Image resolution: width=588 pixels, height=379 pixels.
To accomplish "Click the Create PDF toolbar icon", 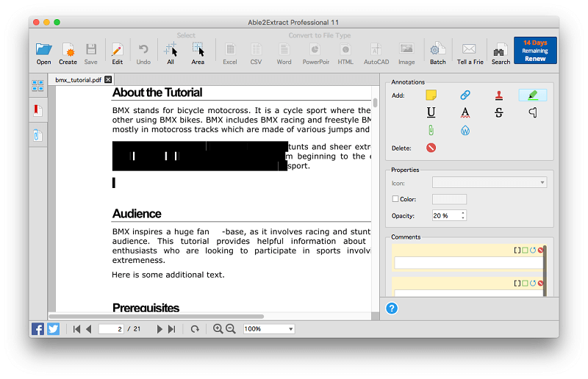I will tap(68, 54).
